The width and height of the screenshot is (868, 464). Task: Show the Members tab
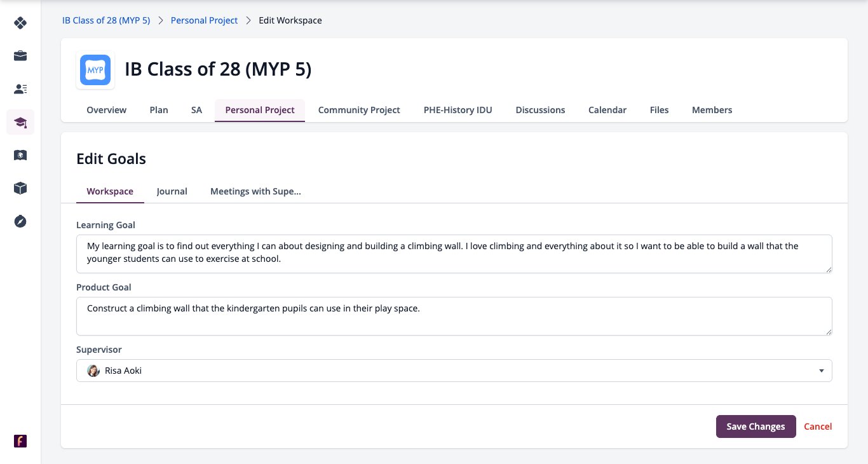pyautogui.click(x=712, y=110)
